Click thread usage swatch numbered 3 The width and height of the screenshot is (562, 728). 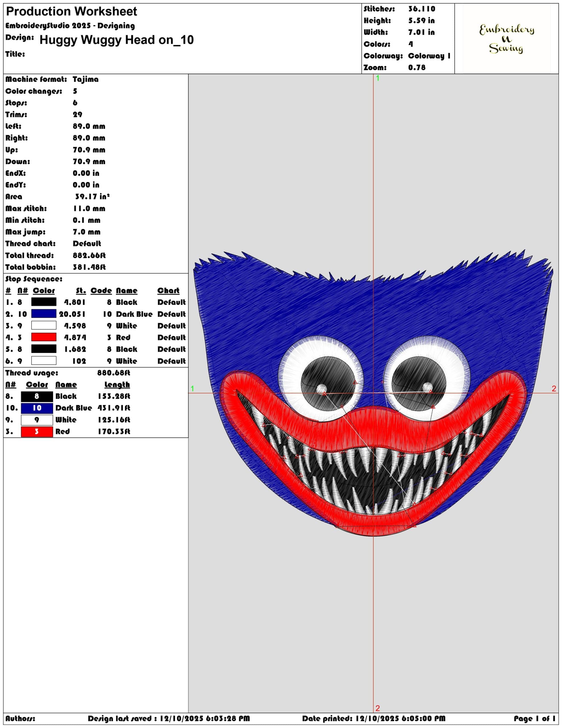[37, 432]
